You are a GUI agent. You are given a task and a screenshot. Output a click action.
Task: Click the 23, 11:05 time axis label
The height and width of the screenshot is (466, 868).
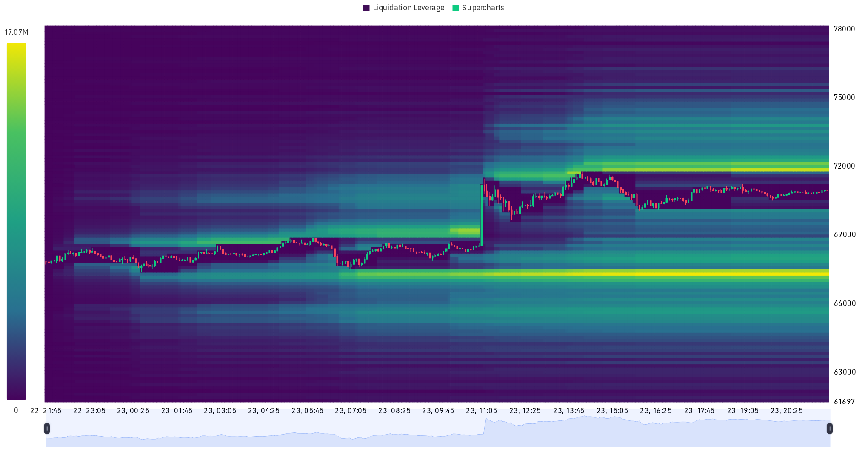pos(481,411)
